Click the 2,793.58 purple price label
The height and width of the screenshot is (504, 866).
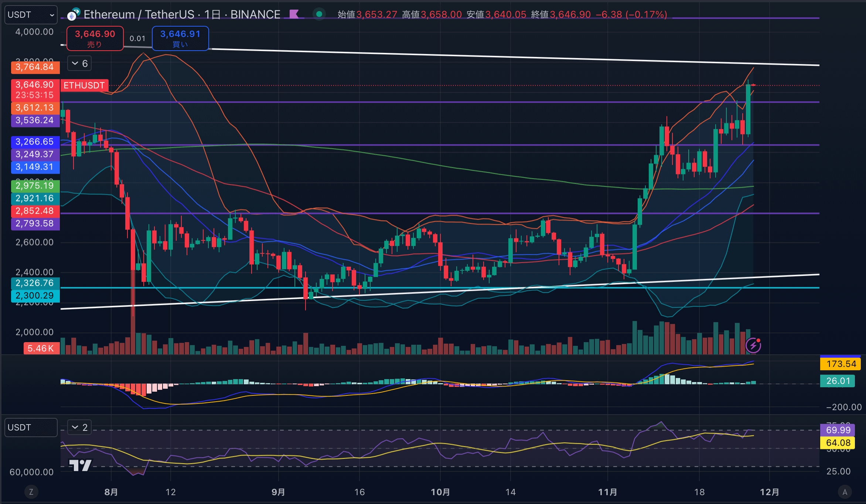point(35,224)
